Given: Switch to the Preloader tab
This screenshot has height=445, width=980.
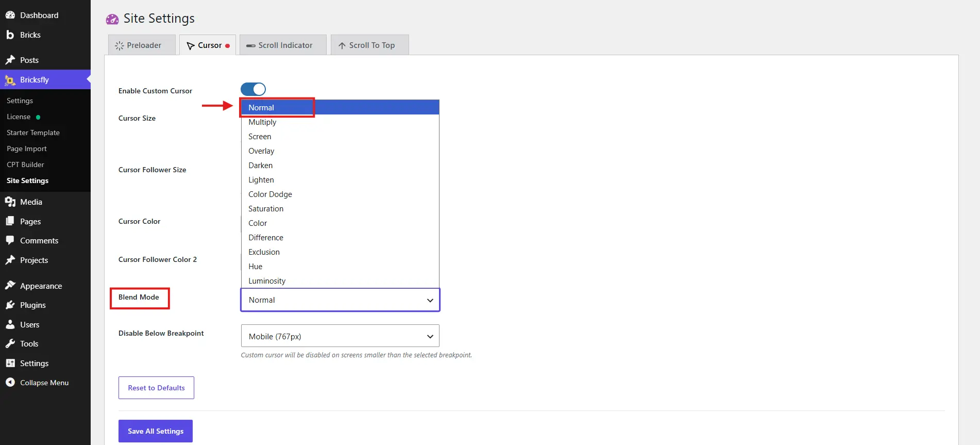Looking at the screenshot, I should coord(142,45).
